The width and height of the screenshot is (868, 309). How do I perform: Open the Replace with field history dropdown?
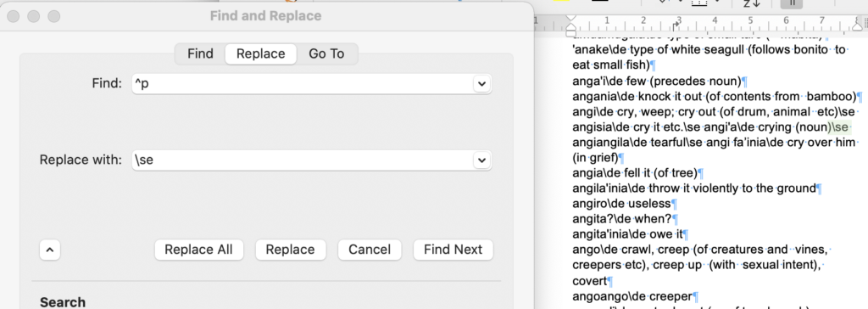click(x=481, y=160)
